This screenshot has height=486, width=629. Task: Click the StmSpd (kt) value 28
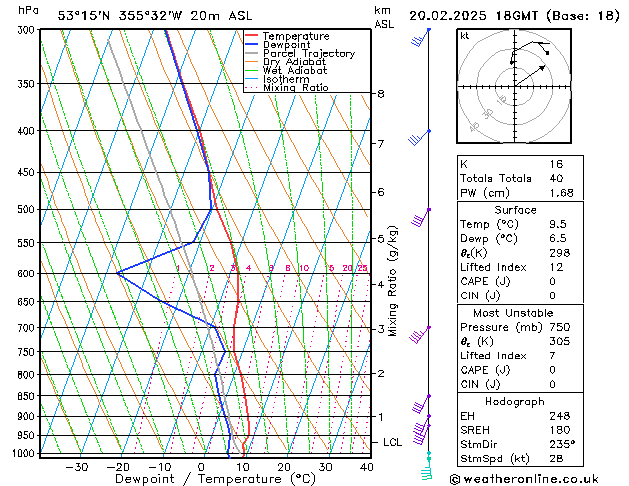pyautogui.click(x=556, y=458)
